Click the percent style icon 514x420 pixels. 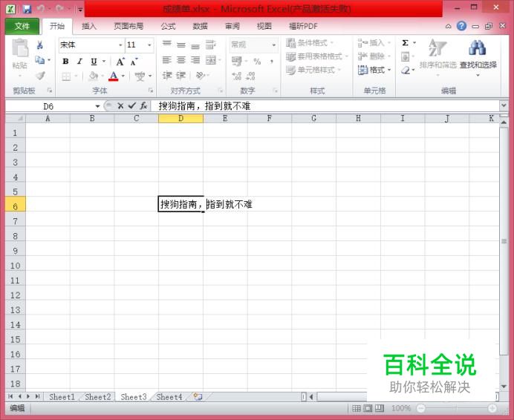coord(257,62)
